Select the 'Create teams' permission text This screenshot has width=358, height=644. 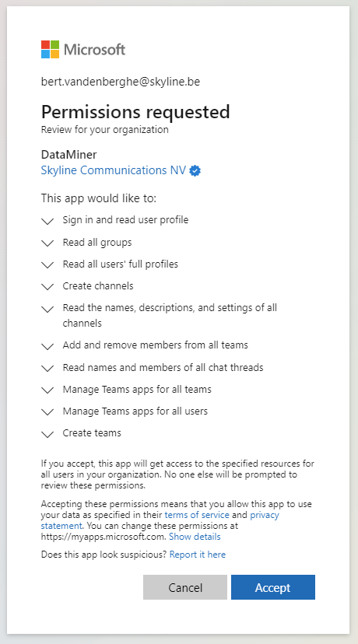[92, 433]
